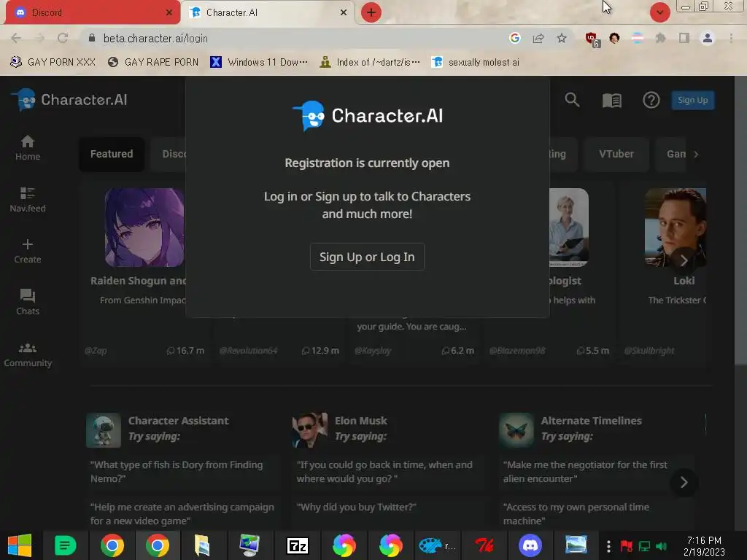The width and height of the screenshot is (747, 560).
Task: Click the Character.AI logo in the page header
Action: (69, 100)
